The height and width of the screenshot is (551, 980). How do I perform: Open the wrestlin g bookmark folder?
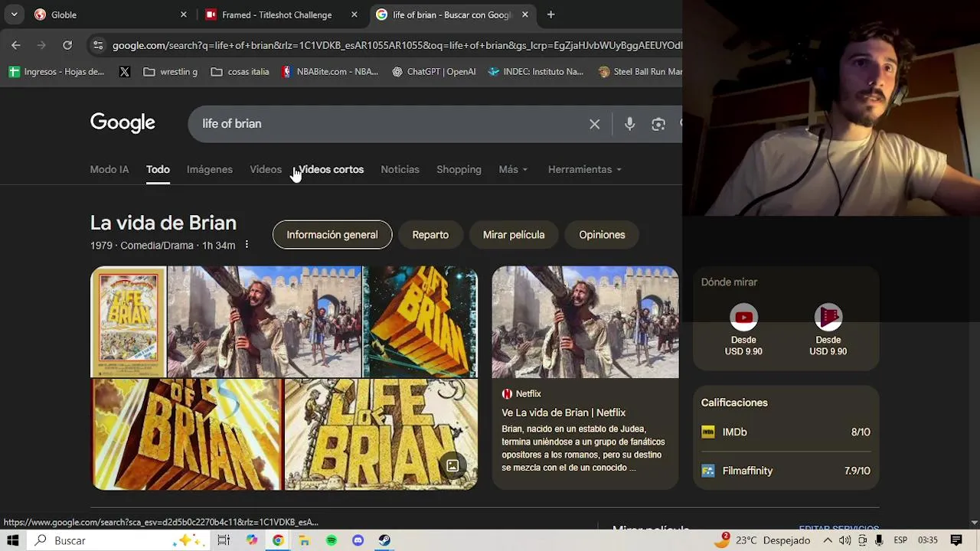(171, 72)
